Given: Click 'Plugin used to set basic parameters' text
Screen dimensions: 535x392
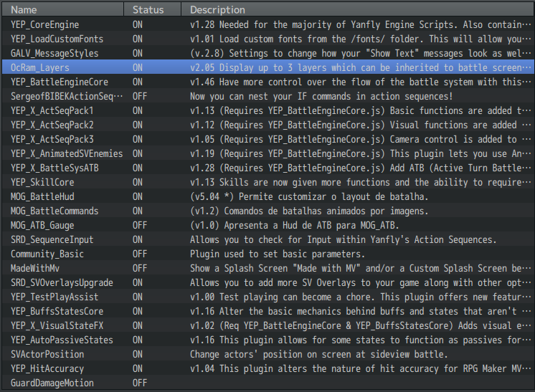Looking at the screenshot, I should click(277, 254).
